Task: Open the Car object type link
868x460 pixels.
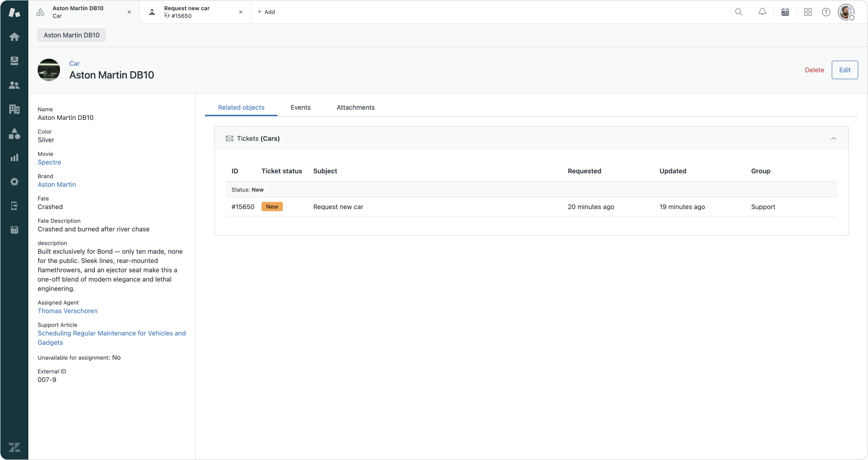Action: (74, 64)
